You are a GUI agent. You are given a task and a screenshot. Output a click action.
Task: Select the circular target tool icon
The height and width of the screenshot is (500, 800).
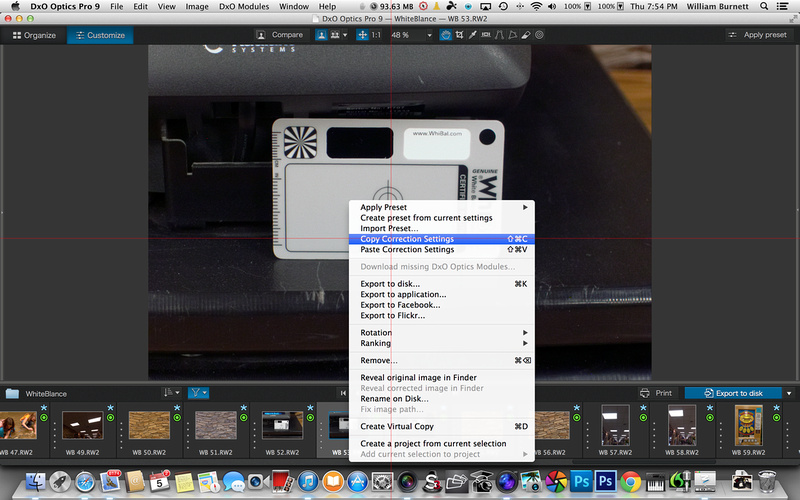539,35
